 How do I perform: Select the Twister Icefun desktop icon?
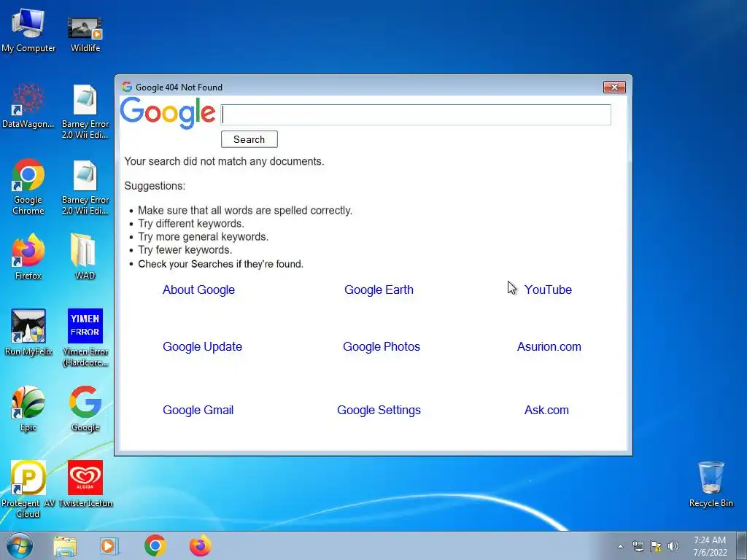click(x=85, y=484)
